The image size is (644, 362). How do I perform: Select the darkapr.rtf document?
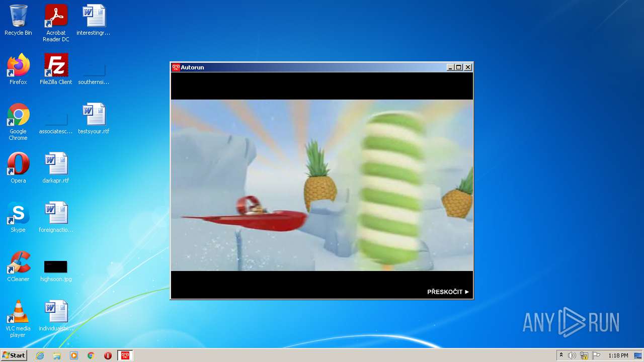tap(56, 168)
